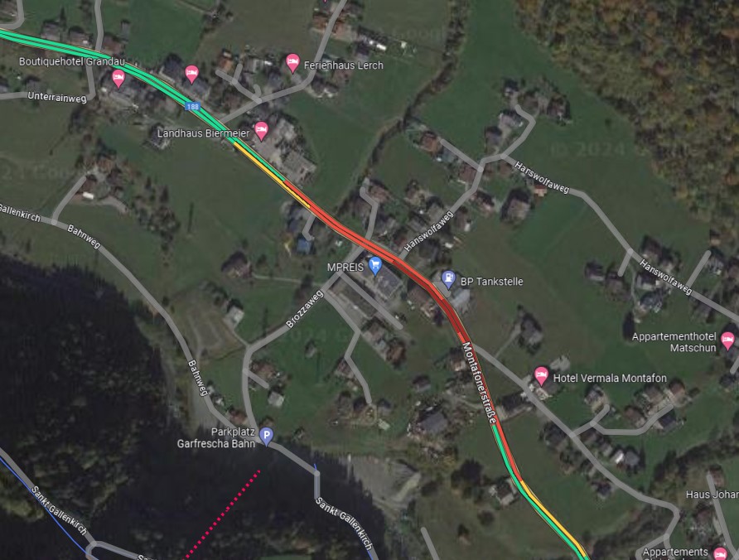Open the Landhaus Biermeier lodging pin
Screen dimensions: 739x560
(261, 131)
